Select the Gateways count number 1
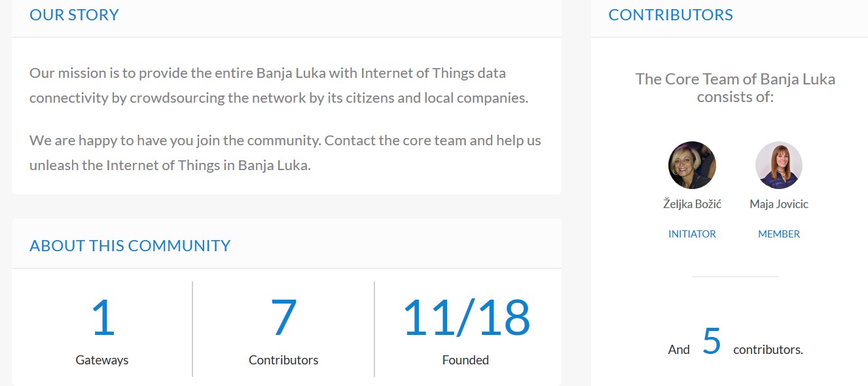This screenshot has width=868, height=386. [x=102, y=319]
